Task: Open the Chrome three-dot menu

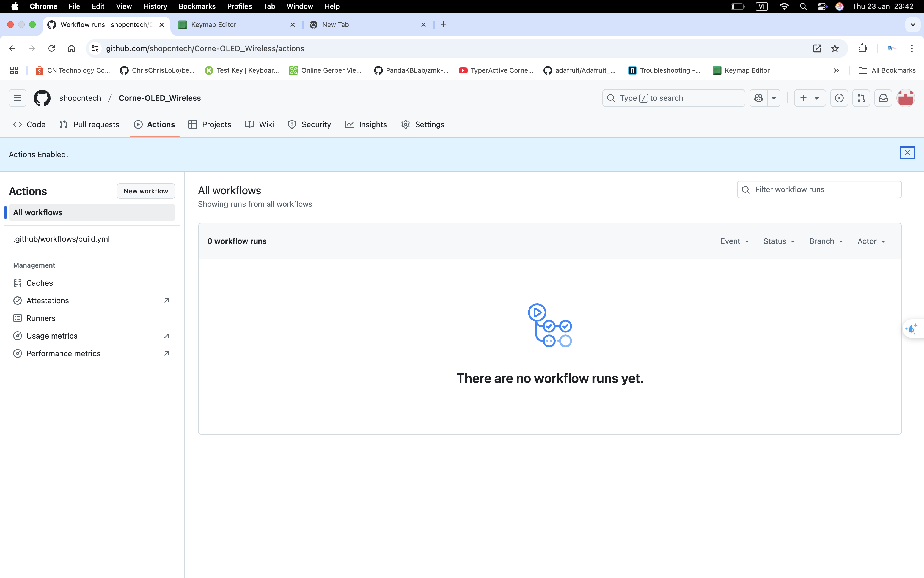Action: [x=912, y=48]
